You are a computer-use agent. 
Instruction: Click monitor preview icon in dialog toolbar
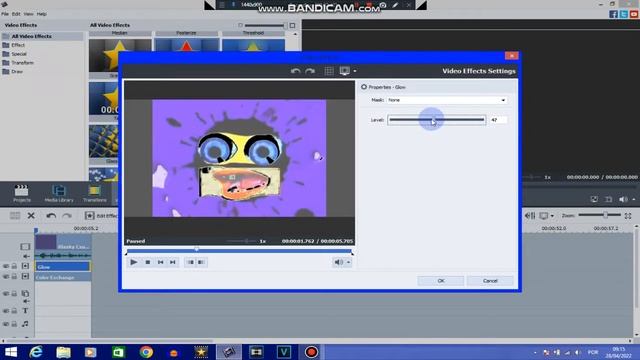click(x=344, y=71)
